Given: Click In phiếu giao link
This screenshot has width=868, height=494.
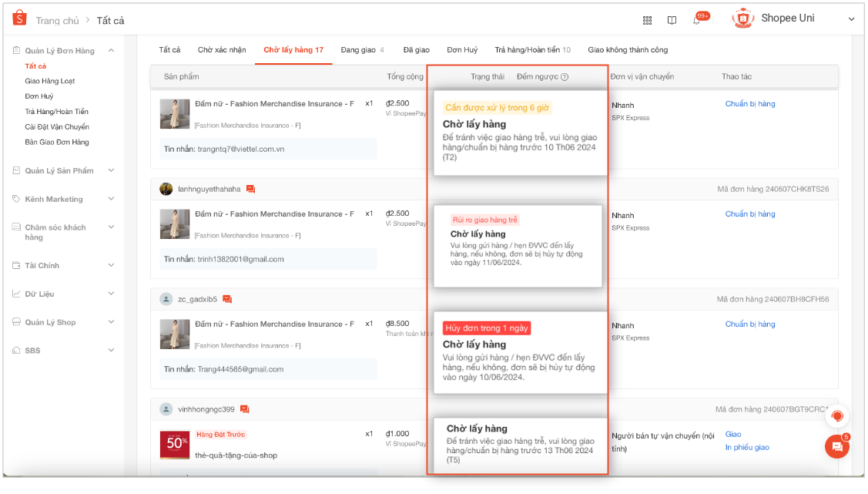Looking at the screenshot, I should tap(746, 448).
